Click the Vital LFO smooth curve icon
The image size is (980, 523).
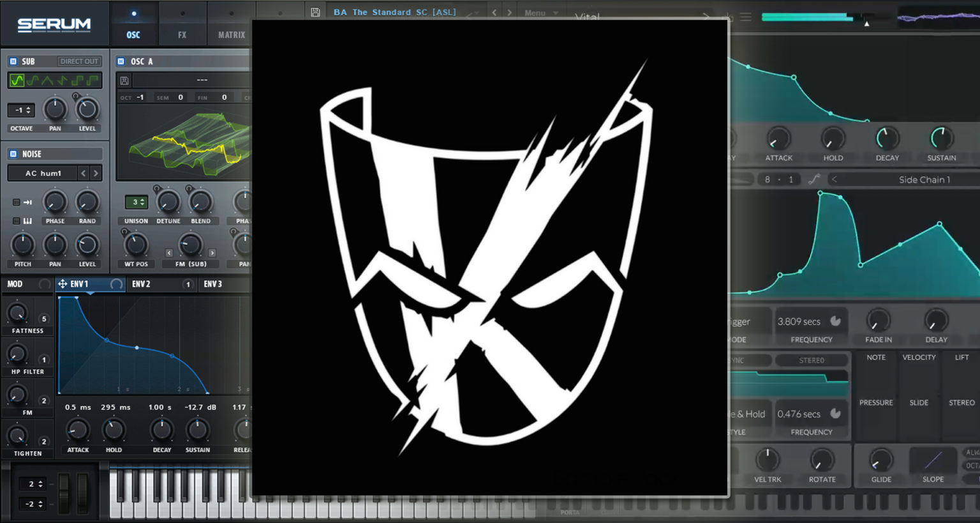(813, 179)
